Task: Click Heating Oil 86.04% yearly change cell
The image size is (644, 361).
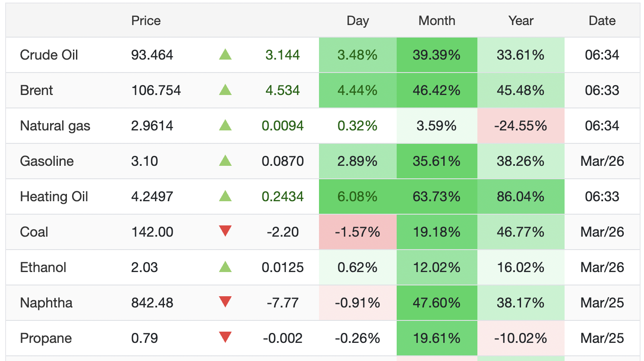Action: [x=521, y=196]
